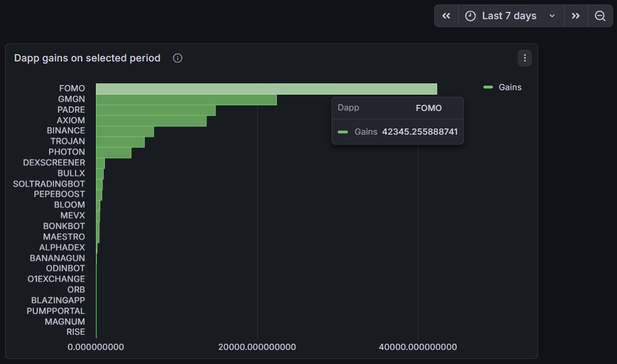Image resolution: width=617 pixels, height=364 pixels.
Task: Click the MEVX axis label
Action: tap(72, 215)
